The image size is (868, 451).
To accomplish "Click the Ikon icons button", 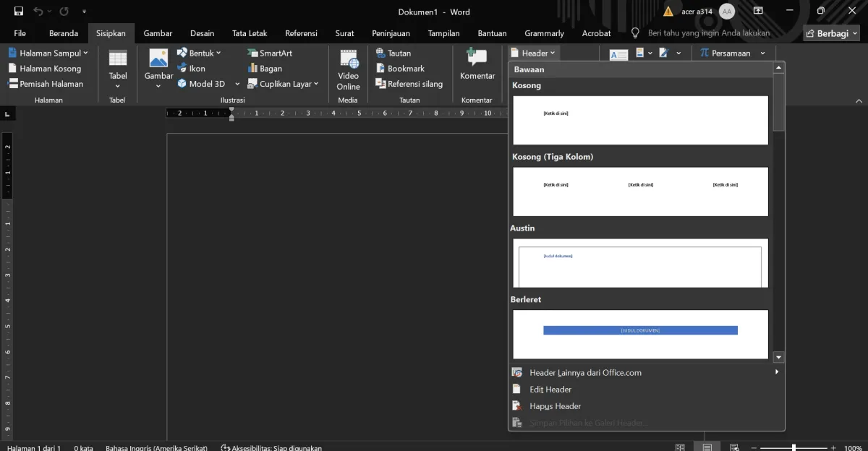I will point(191,69).
